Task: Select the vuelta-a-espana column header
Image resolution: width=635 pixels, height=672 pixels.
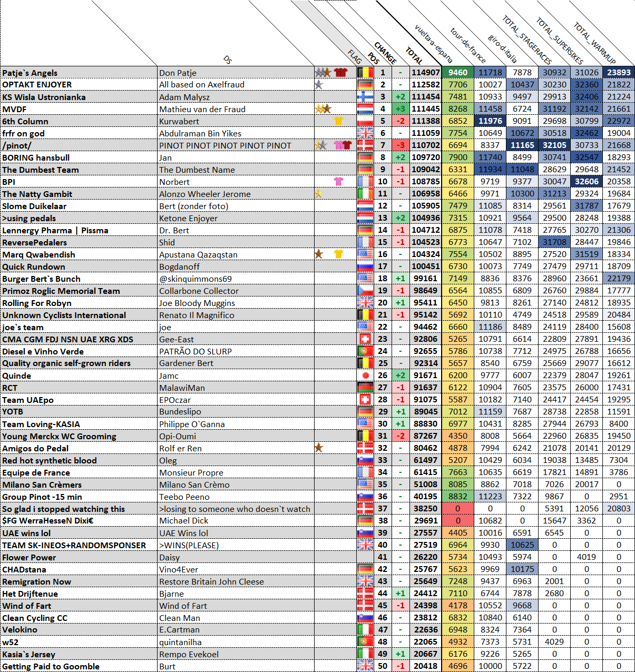Action: 433,43
